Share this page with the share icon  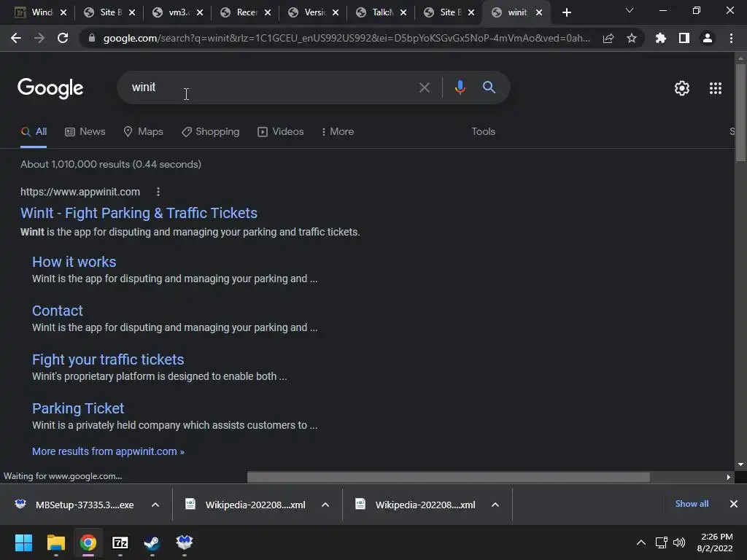[x=608, y=38]
